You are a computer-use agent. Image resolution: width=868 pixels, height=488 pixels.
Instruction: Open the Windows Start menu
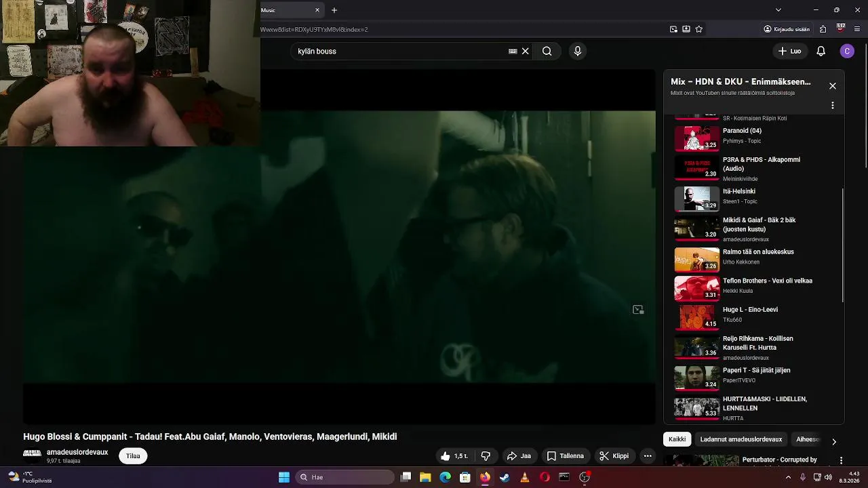284,477
